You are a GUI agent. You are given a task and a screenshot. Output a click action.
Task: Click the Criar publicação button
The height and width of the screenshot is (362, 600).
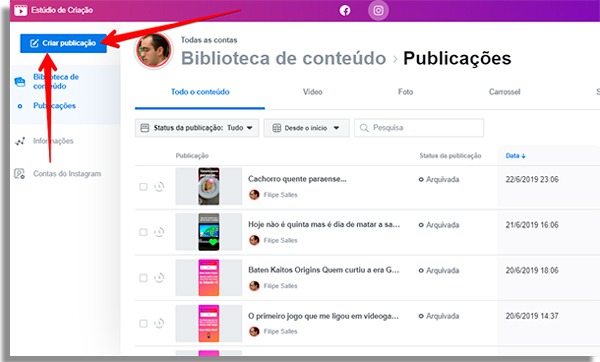click(64, 43)
